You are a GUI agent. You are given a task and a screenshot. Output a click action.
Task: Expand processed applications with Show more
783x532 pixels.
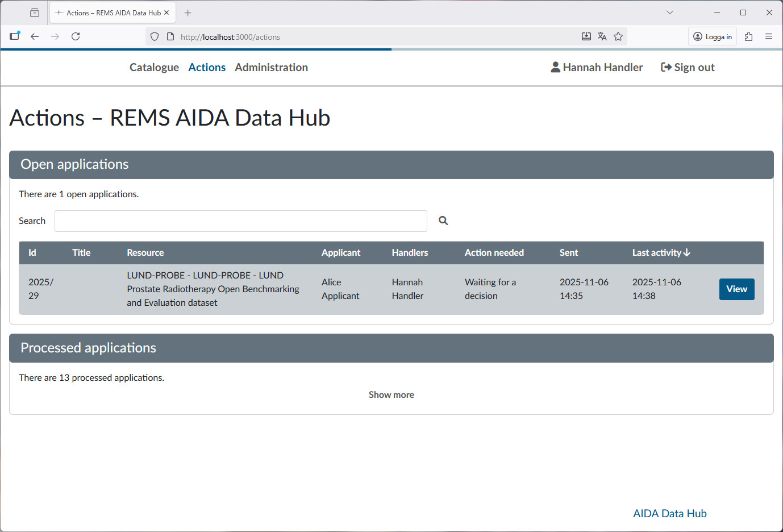(x=391, y=394)
